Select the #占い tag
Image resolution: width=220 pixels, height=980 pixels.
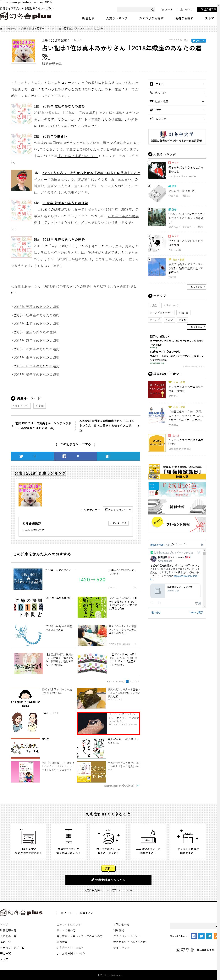click(169, 320)
